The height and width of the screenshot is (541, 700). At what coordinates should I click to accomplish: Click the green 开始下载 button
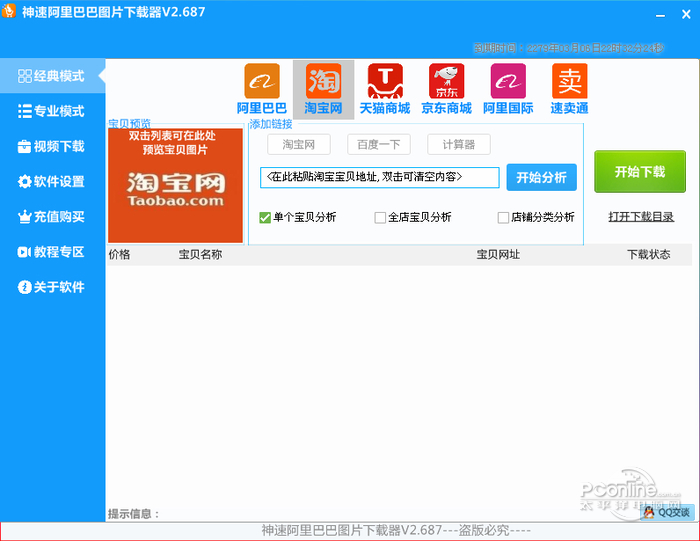(x=640, y=172)
